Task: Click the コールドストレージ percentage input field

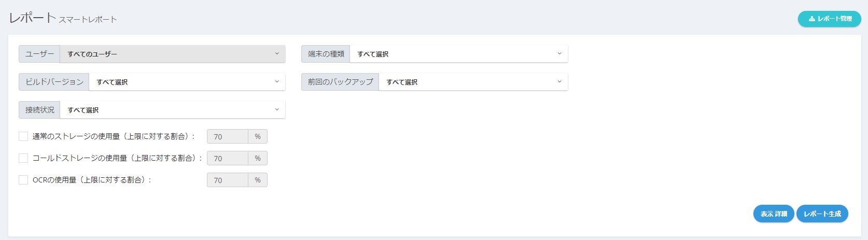Action: tap(228, 158)
